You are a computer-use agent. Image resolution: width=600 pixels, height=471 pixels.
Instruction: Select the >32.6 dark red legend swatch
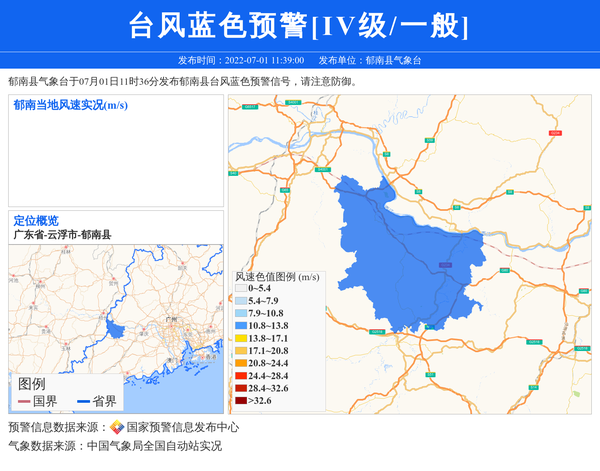coord(241,401)
